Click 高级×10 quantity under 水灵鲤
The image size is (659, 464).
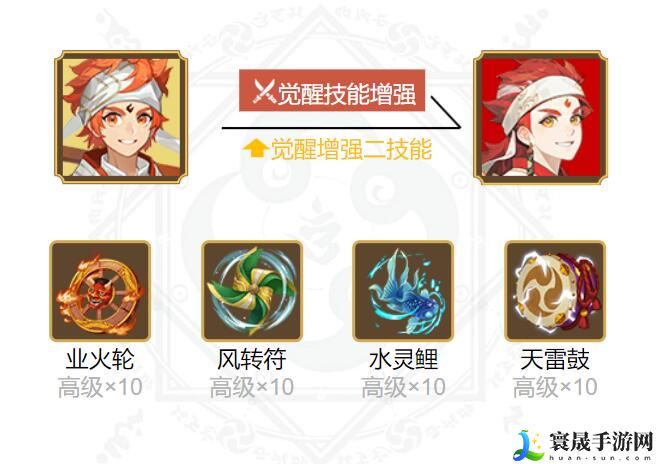click(x=403, y=388)
